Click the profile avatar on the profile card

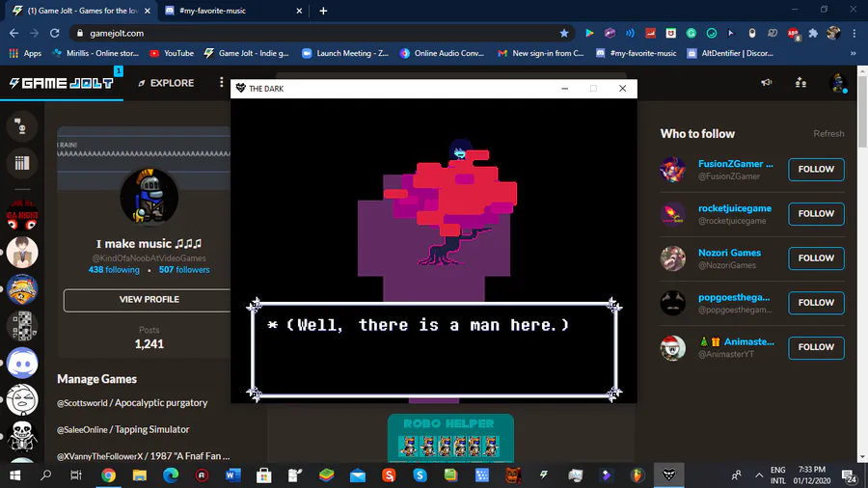pos(149,197)
